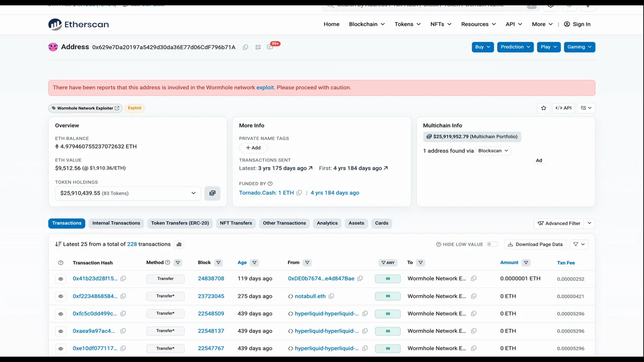Open block 24838708

pyautogui.click(x=211, y=278)
